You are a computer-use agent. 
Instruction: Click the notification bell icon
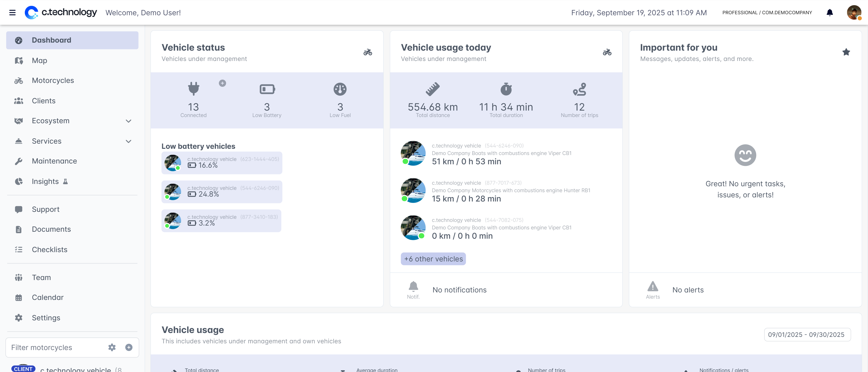pos(830,12)
